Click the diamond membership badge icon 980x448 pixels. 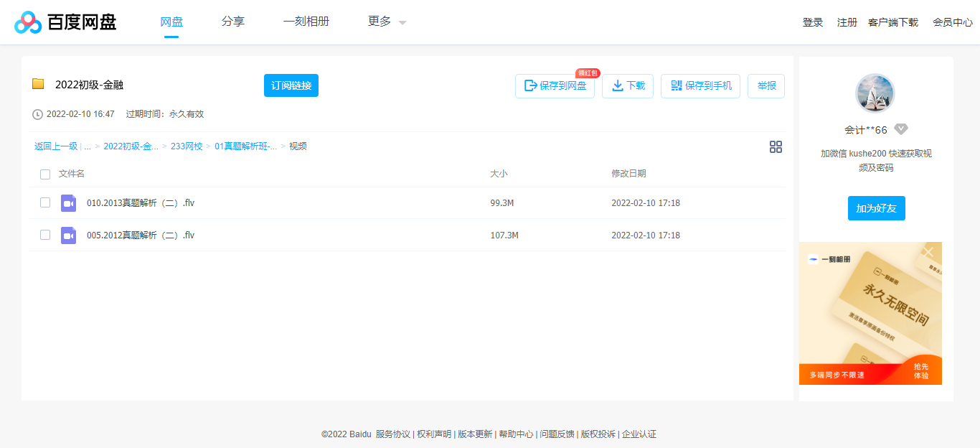[x=901, y=130]
